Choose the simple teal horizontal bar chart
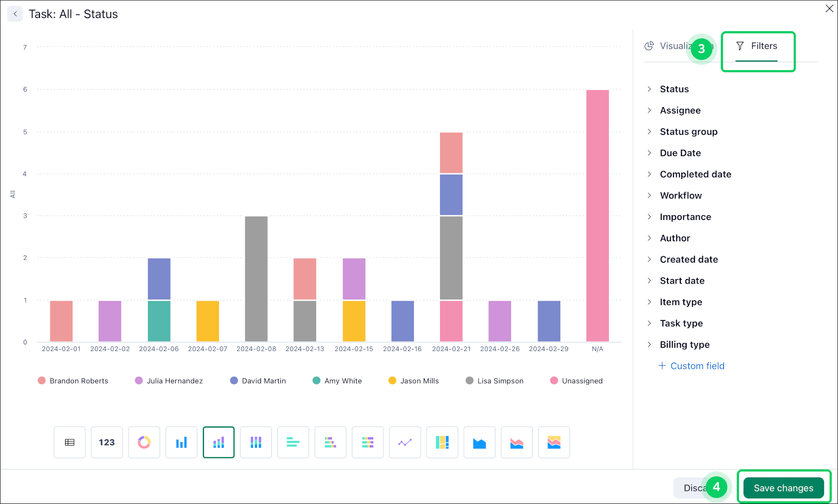The width and height of the screenshot is (838, 504). (293, 442)
